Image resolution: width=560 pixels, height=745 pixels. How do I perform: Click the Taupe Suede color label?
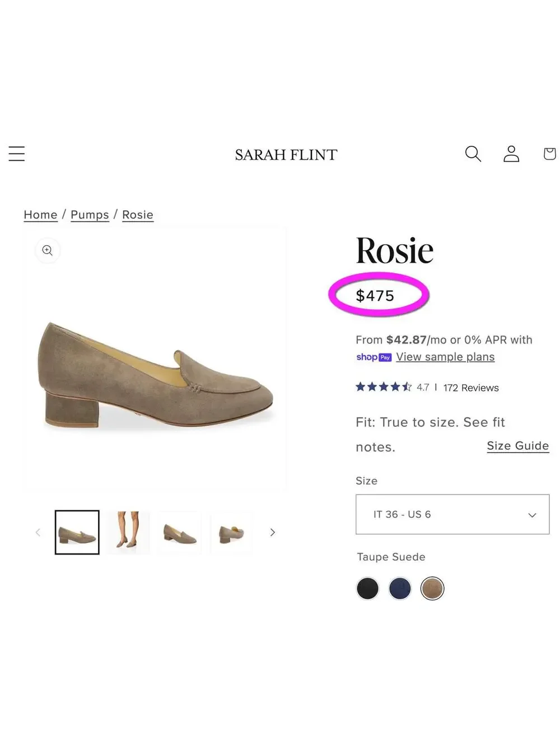pyautogui.click(x=391, y=557)
